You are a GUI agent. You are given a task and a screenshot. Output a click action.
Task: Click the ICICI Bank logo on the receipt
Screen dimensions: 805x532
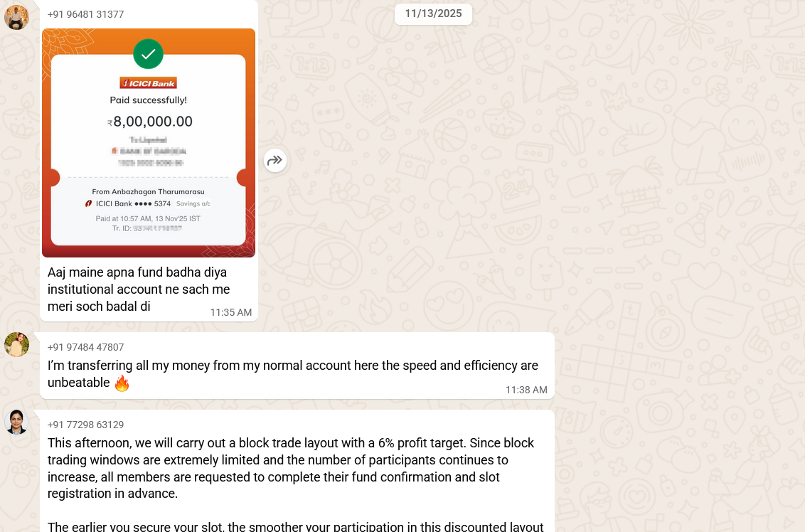tap(148, 83)
